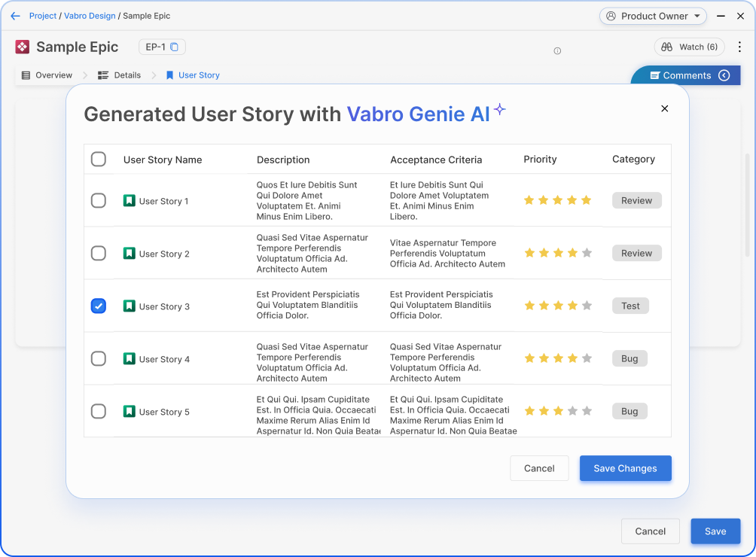Copy the EP-1 epic ID
756x557 pixels.
click(174, 47)
